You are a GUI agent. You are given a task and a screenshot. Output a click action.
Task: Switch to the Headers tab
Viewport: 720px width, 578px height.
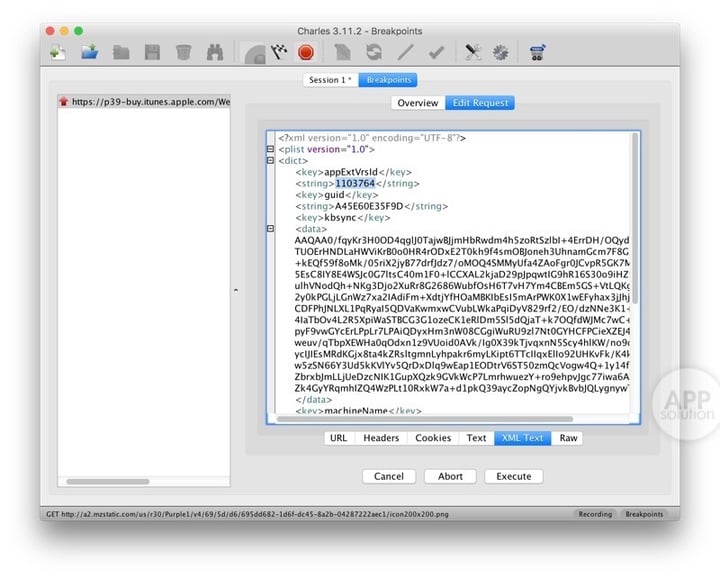click(381, 438)
